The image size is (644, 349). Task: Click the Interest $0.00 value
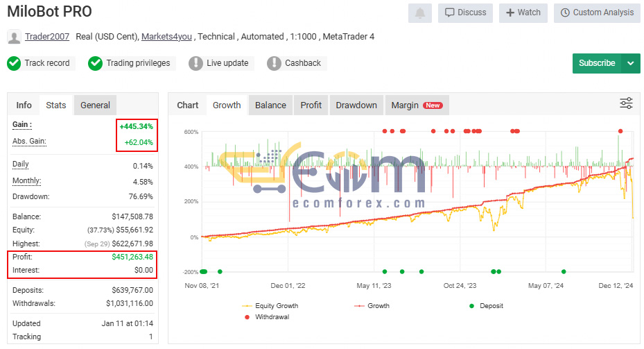click(143, 270)
